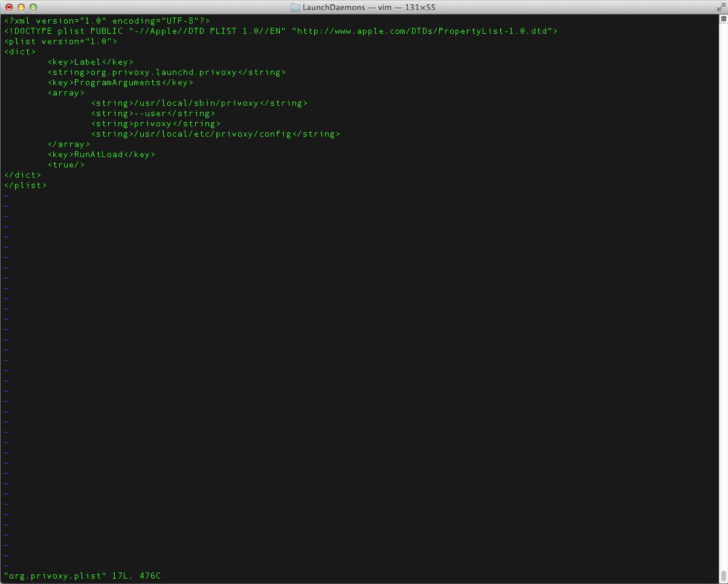The width and height of the screenshot is (728, 584).
Task: Click the closing '</dict>' tag line
Action: pyautogui.click(x=23, y=175)
